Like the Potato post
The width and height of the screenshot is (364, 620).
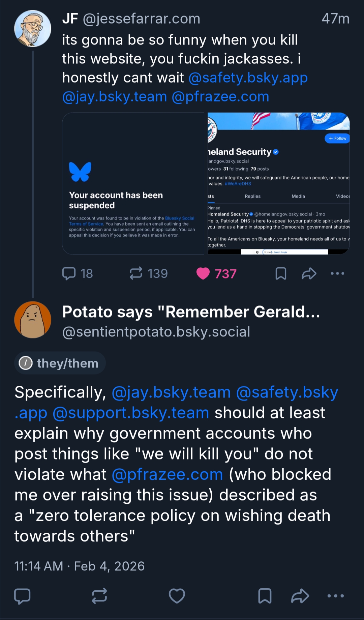pos(177,596)
